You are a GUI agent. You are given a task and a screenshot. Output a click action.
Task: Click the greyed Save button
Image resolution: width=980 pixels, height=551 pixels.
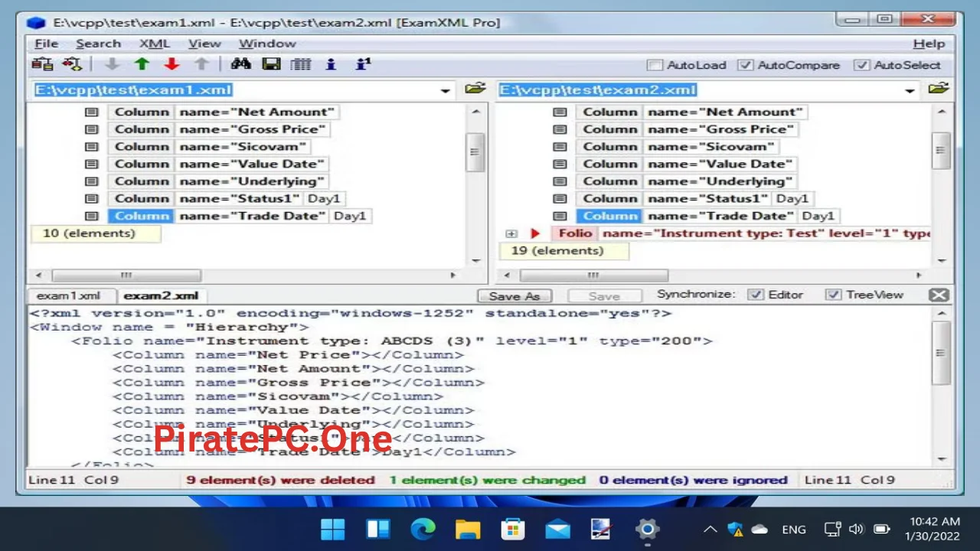[604, 295]
